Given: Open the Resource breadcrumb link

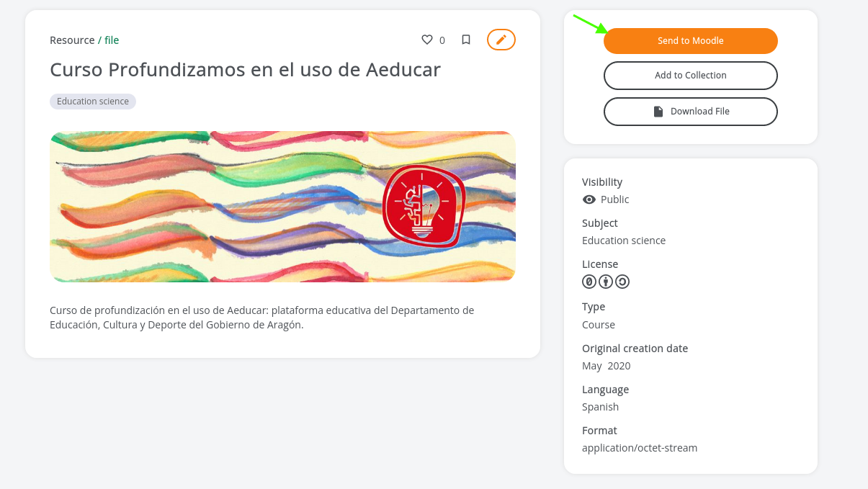Looking at the screenshot, I should pyautogui.click(x=72, y=40).
